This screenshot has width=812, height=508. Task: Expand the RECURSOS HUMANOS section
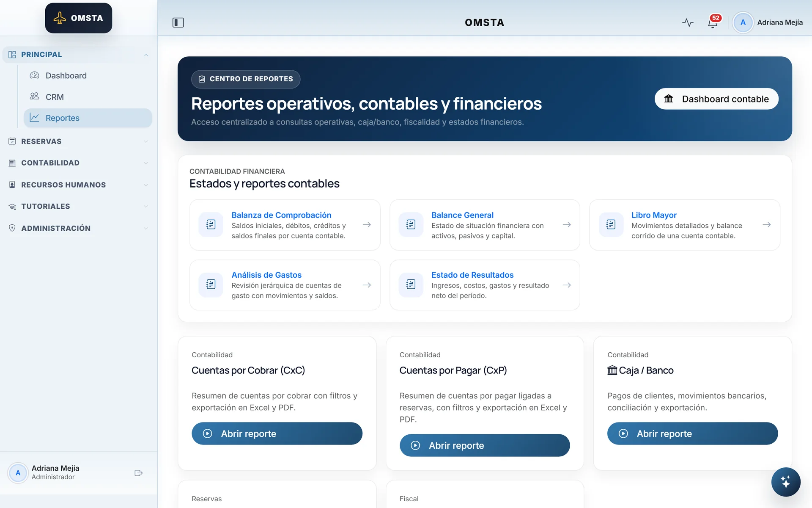tap(79, 185)
